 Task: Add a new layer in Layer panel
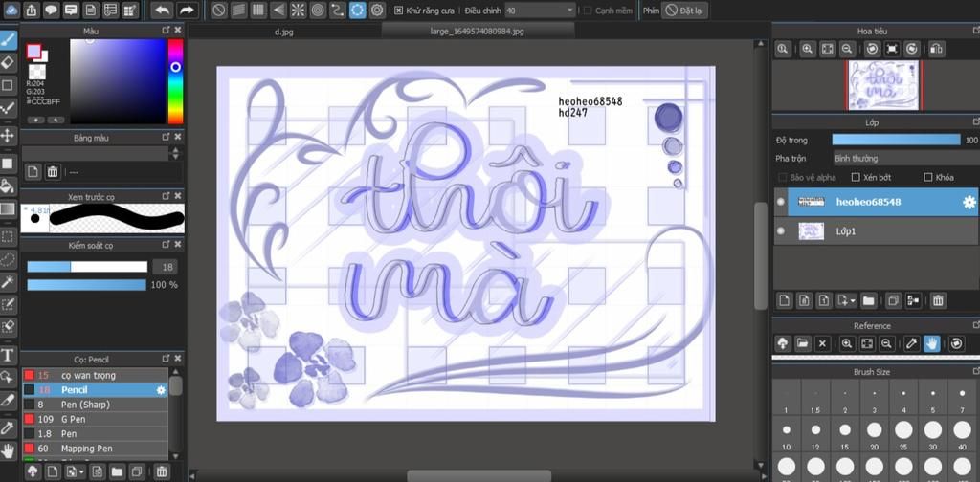pos(785,300)
